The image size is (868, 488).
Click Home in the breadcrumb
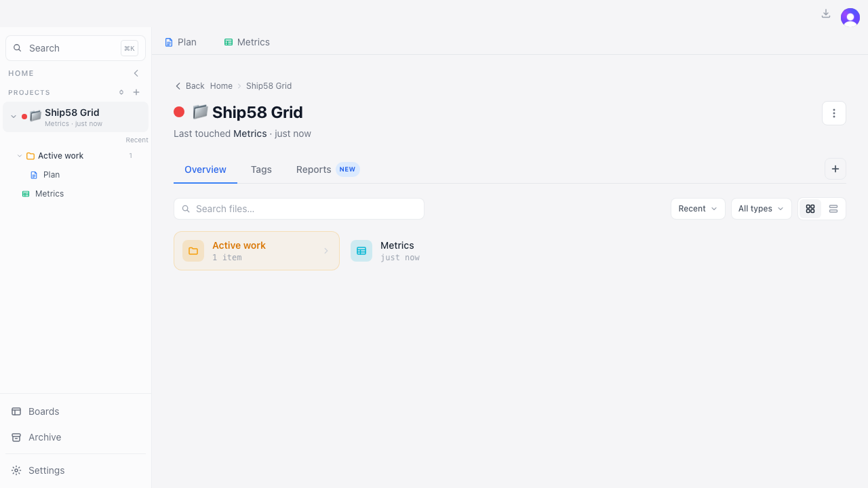point(221,86)
